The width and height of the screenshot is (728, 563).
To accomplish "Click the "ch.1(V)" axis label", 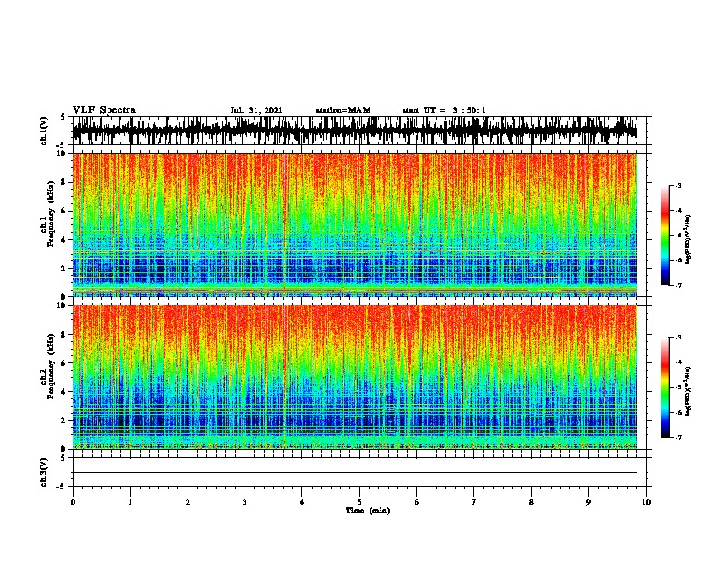I will (x=44, y=131).
